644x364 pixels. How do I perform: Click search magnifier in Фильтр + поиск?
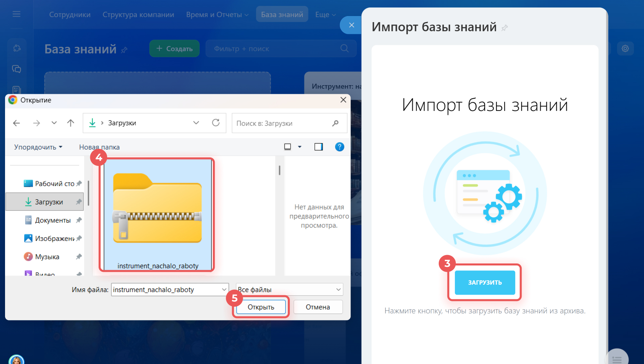(x=344, y=49)
